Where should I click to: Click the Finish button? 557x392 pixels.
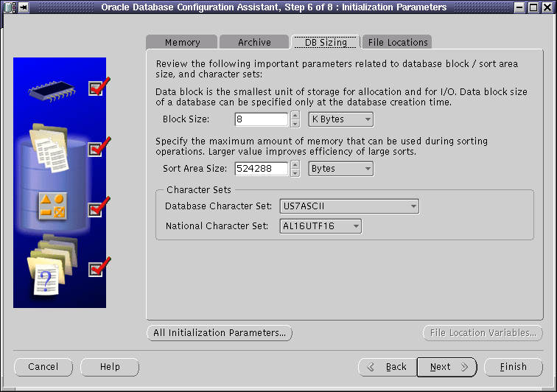(x=514, y=367)
